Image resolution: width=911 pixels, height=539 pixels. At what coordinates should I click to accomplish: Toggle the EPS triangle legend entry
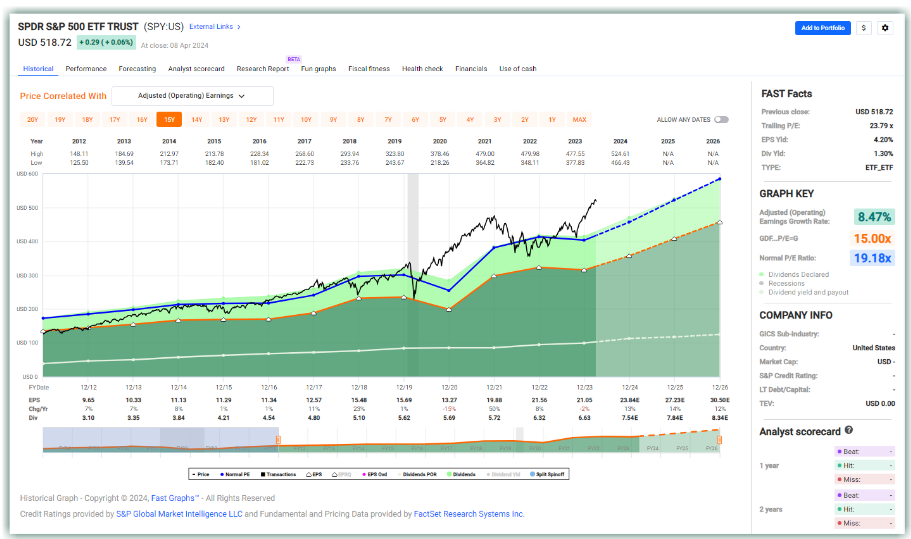click(314, 475)
